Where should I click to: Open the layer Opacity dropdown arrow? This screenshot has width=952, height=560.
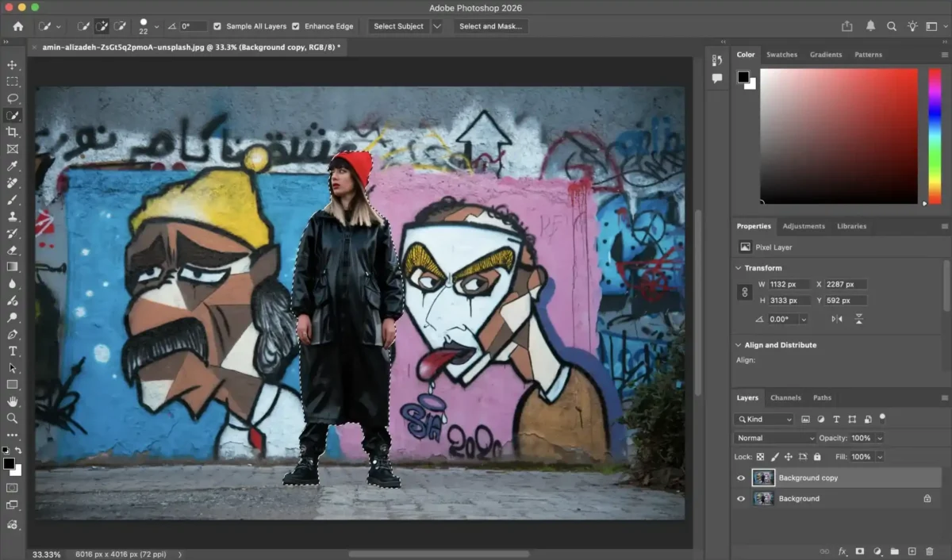[880, 438]
